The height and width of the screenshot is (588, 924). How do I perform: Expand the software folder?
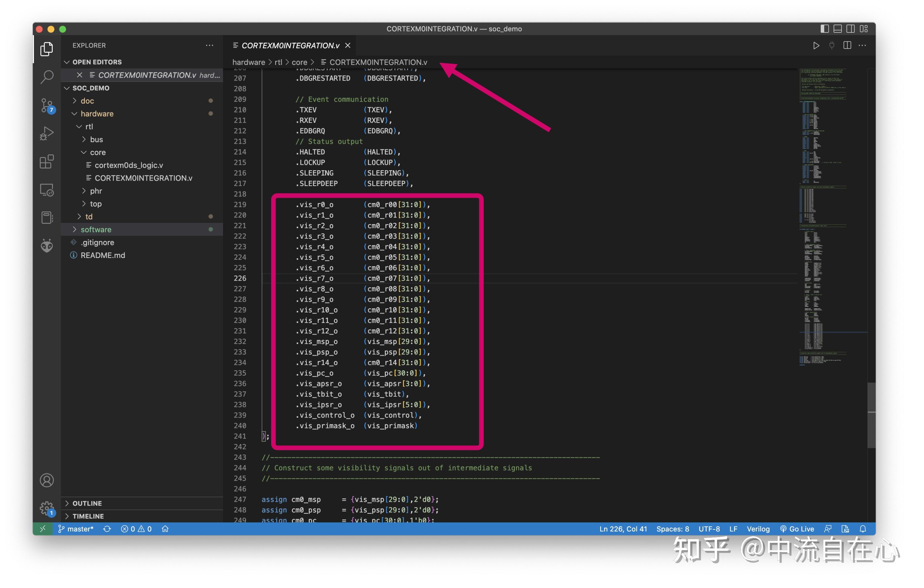[x=96, y=229]
